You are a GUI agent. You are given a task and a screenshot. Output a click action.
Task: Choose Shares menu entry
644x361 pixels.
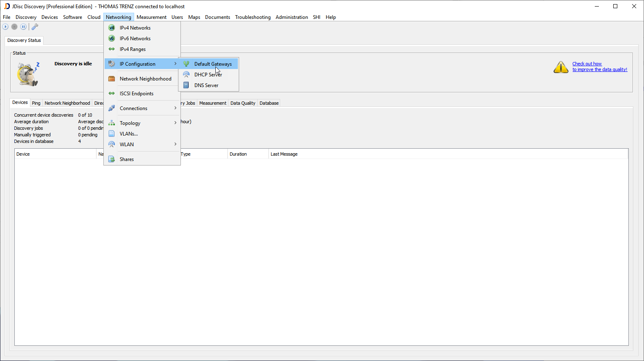pos(142,159)
